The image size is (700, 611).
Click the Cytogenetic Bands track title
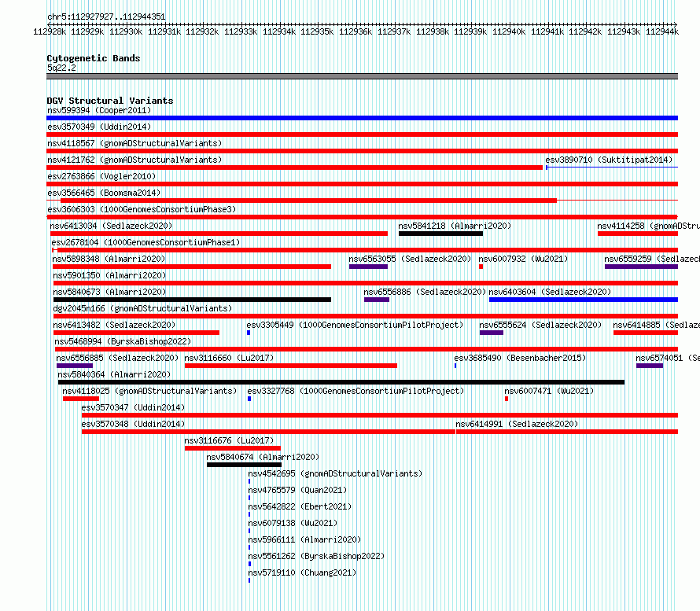94,58
